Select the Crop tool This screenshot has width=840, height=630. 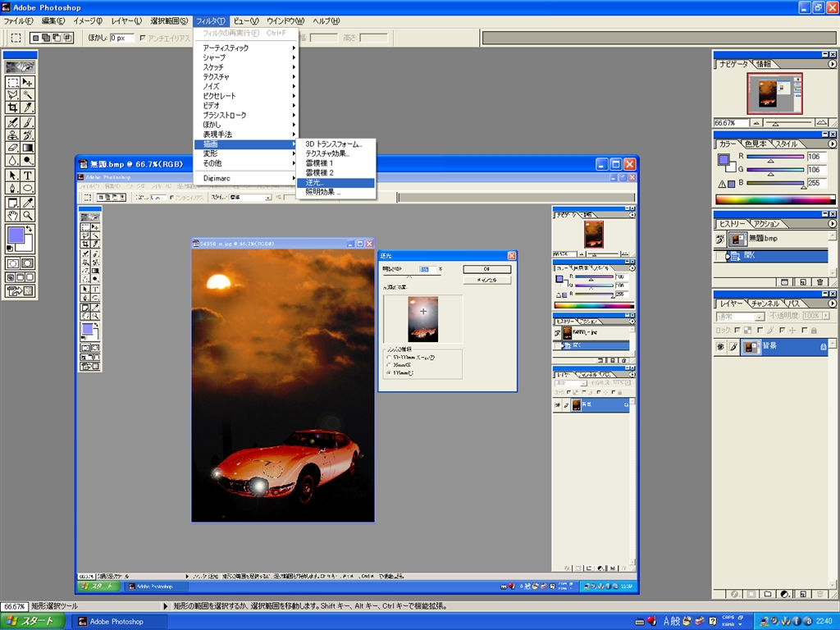coord(13,107)
